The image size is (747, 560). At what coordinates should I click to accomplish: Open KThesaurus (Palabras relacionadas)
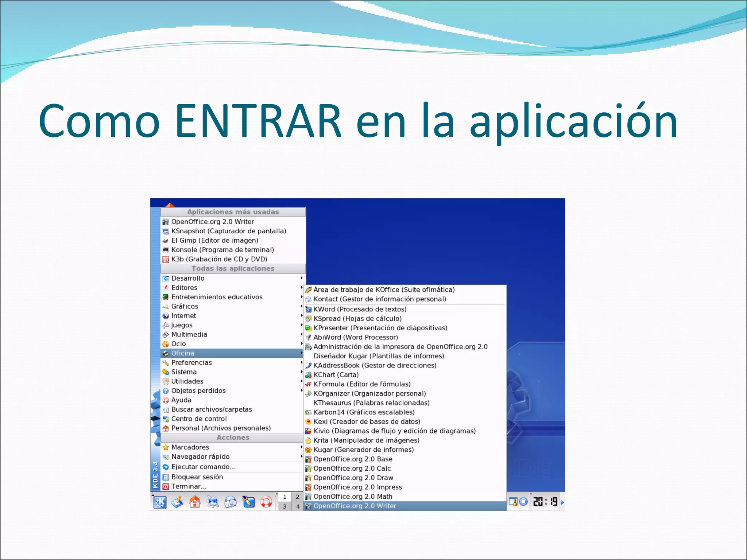[405, 403]
